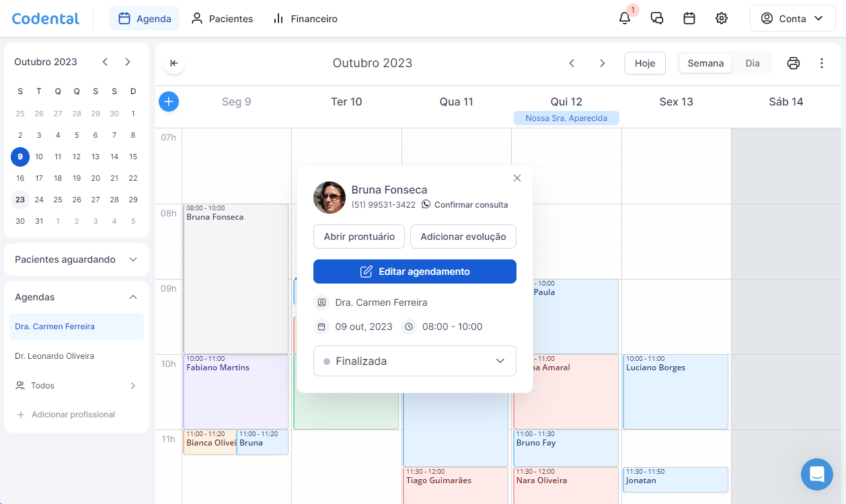Screen dimensions: 846x504
Task: Select Dr. Leonardo Oliveira agenda
Action: (x=54, y=356)
